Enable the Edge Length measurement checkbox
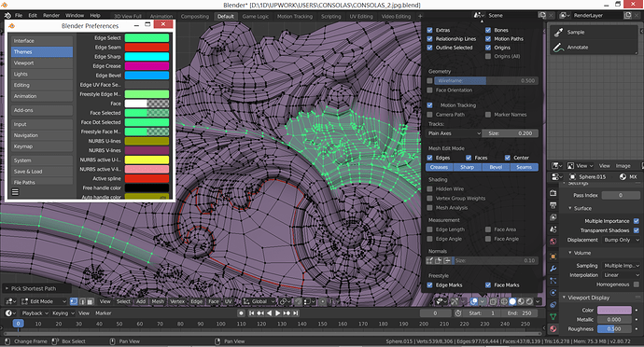The image size is (644, 347). [x=429, y=229]
